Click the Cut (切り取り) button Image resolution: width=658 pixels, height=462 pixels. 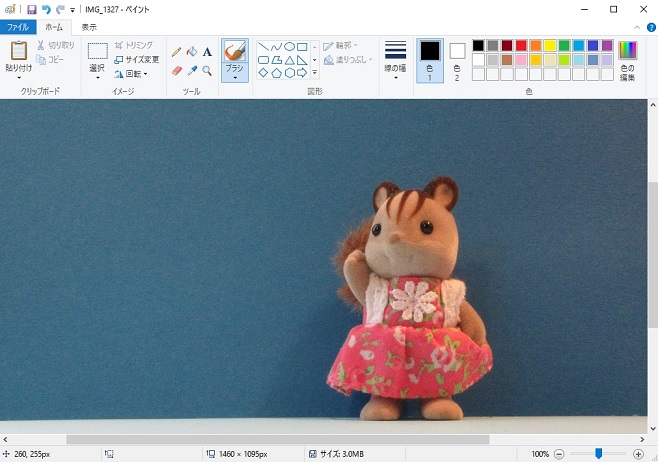(x=56, y=45)
